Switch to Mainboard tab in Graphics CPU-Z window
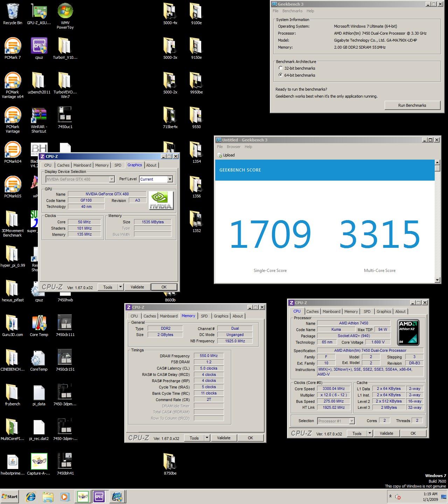This screenshot has width=448, height=504. (x=82, y=165)
